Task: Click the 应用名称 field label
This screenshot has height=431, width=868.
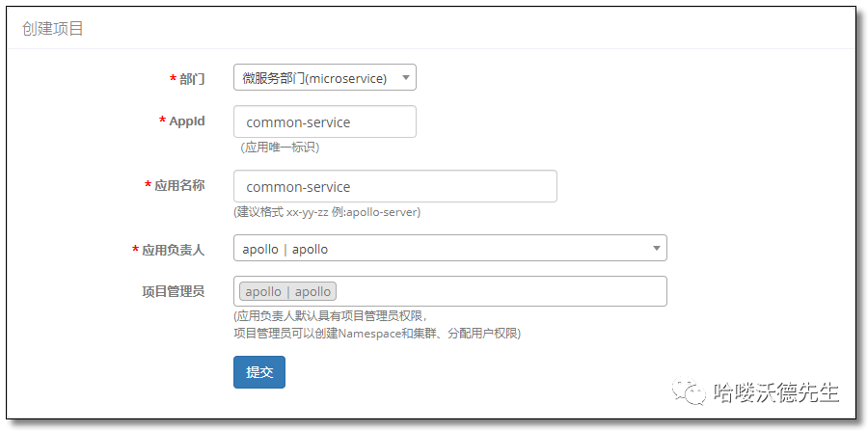Action: 178,185
